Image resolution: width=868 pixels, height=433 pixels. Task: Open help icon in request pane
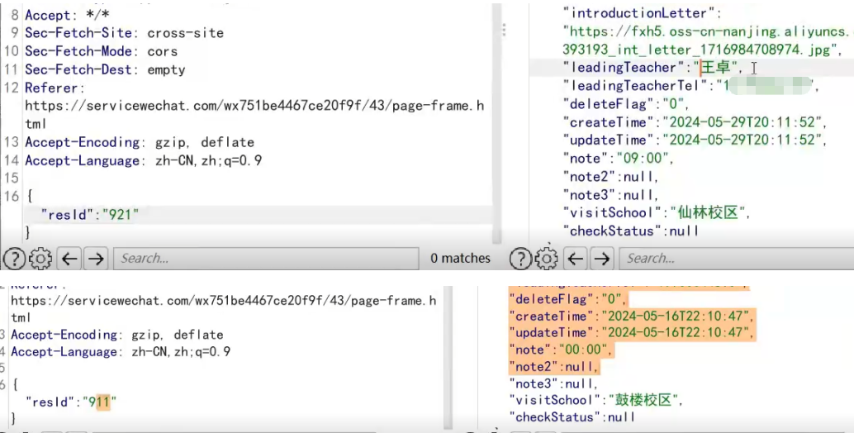(x=14, y=259)
